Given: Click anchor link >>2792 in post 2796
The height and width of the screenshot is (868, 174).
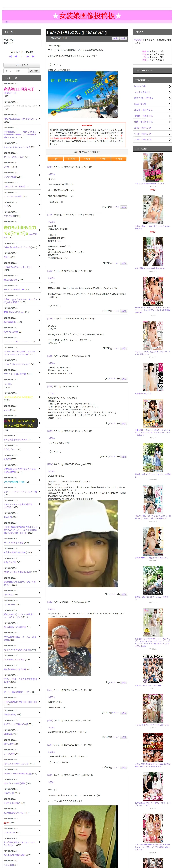Looking at the screenshot, I should point(51,222).
